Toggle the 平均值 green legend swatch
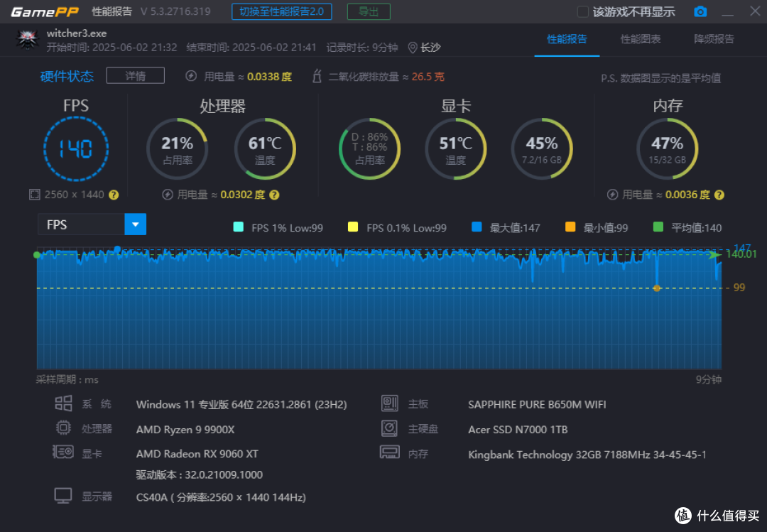This screenshot has height=532, width=767. 658,227
